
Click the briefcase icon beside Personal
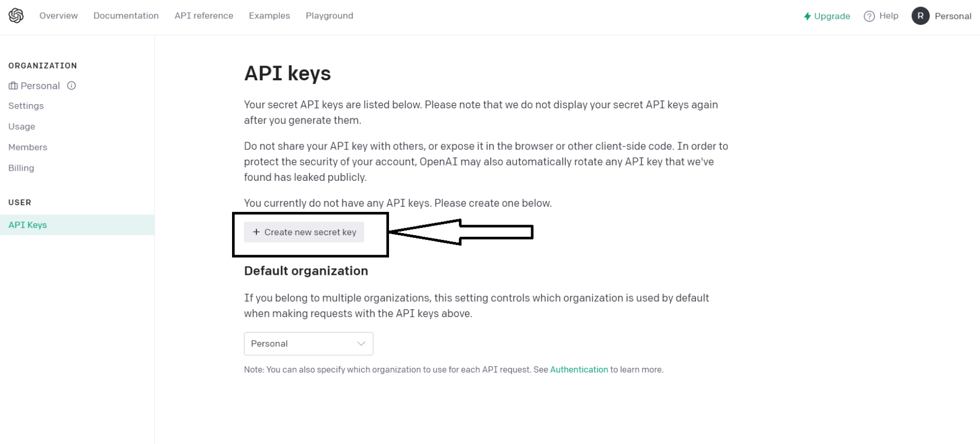13,86
